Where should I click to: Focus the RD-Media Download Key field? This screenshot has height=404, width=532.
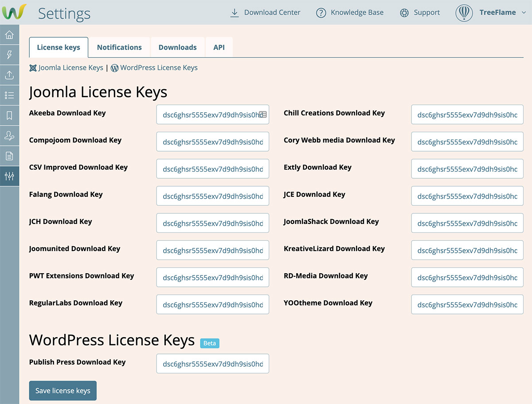point(467,277)
